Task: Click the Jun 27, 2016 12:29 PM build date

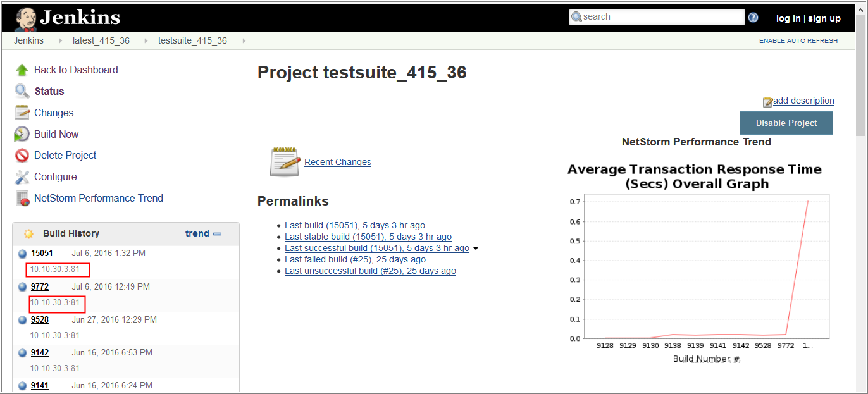Action: tap(115, 319)
